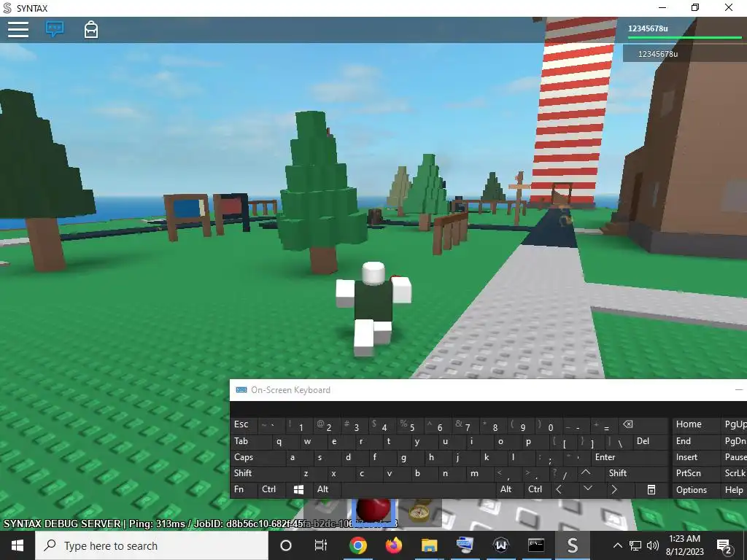Toggle left Shift on On-Screen Keyboard
The image size is (747, 560).
[x=264, y=474]
